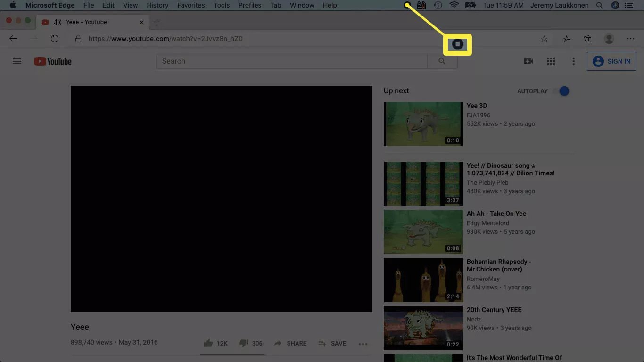Click the YouTube Search input field
The image size is (644, 362).
pyautogui.click(x=291, y=61)
